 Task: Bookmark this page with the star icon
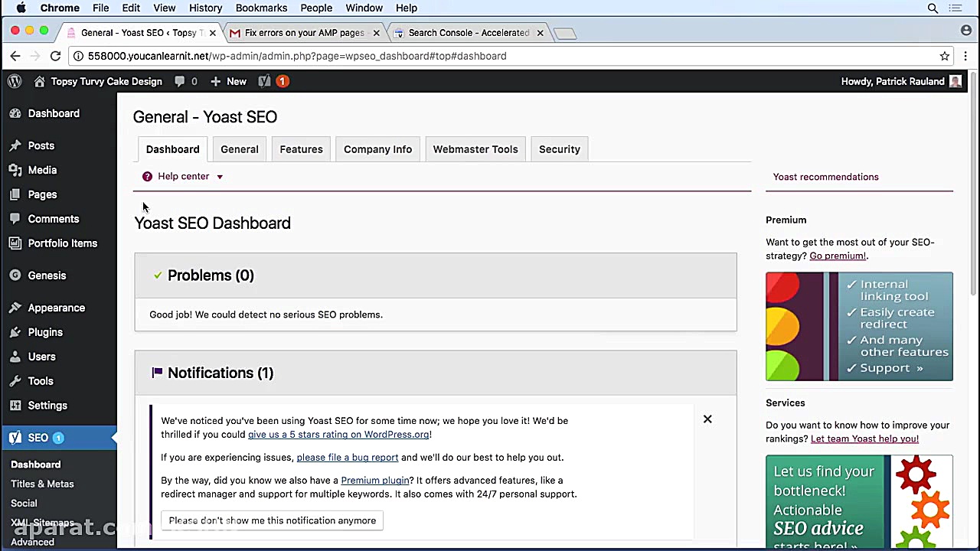945,56
